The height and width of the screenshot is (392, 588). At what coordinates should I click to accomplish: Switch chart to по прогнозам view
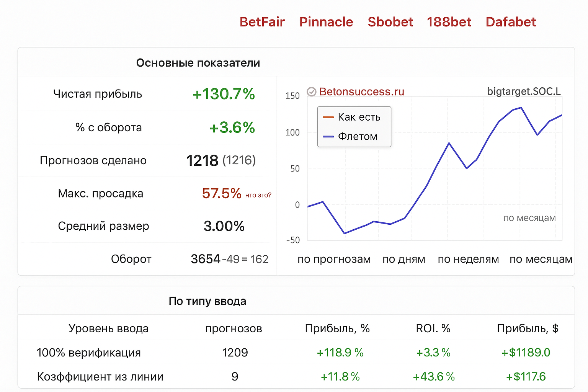coord(334,259)
